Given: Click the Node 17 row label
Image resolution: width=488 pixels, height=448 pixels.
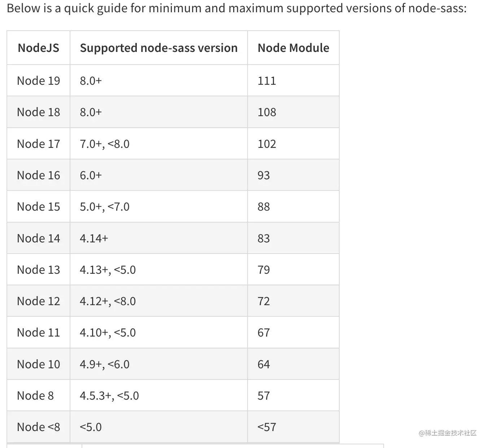Looking at the screenshot, I should [38, 144].
